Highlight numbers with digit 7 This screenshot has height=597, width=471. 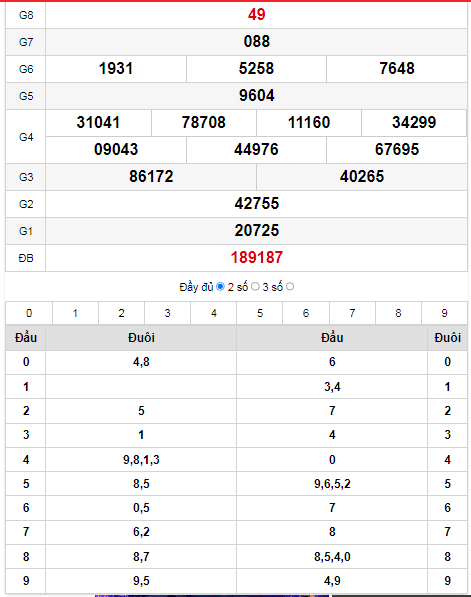[x=352, y=313]
